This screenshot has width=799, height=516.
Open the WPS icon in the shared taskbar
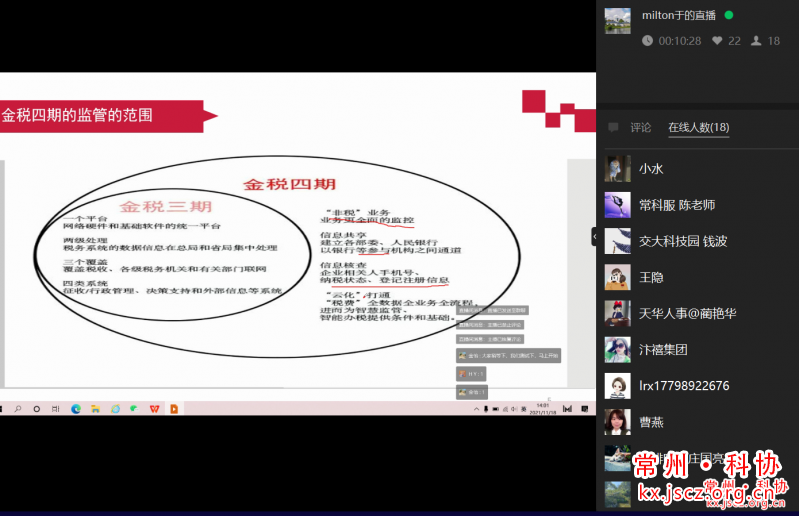pos(154,409)
